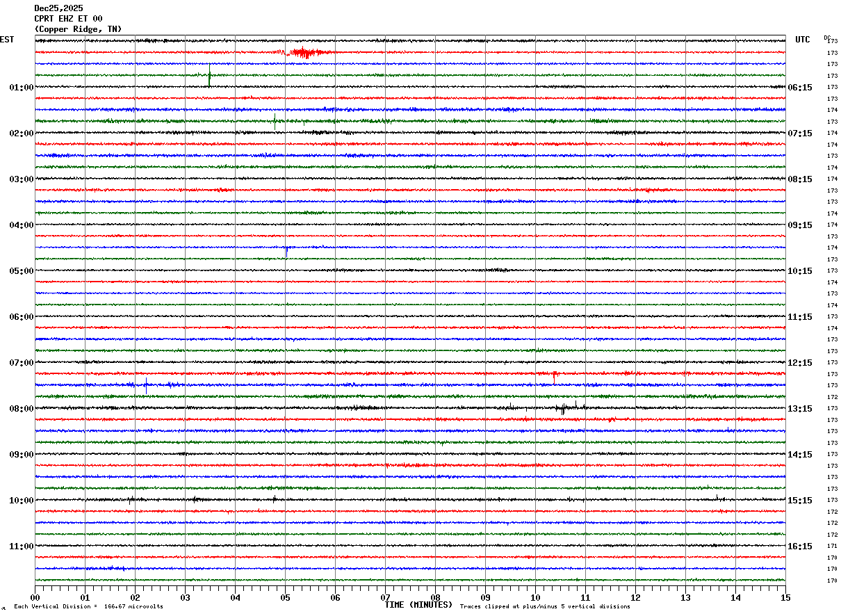Click the blue spike just below the 07:00 trace

pos(146,384)
